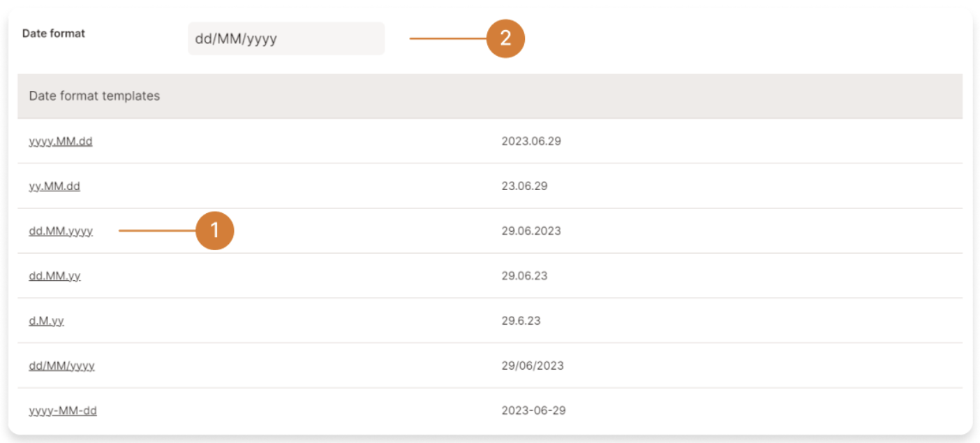
Task: Click the 29.06.2023 example date
Action: tap(531, 231)
